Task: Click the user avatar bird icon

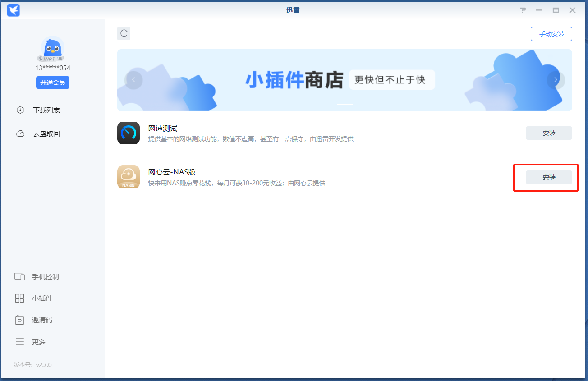Action: 53,49
